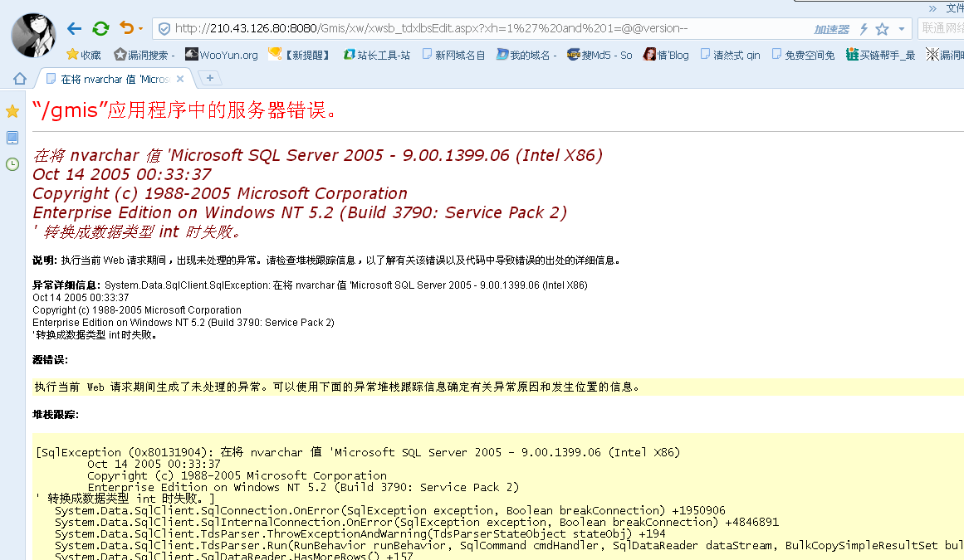Open the 清然式 qin bookmark
This screenshot has width=964, height=560.
point(731,55)
